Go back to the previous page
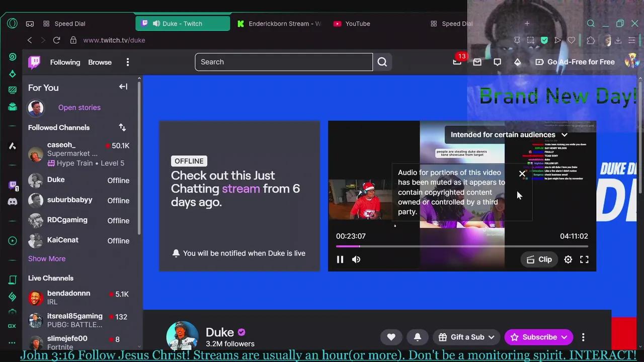The width and height of the screenshot is (644, 362). (30, 40)
